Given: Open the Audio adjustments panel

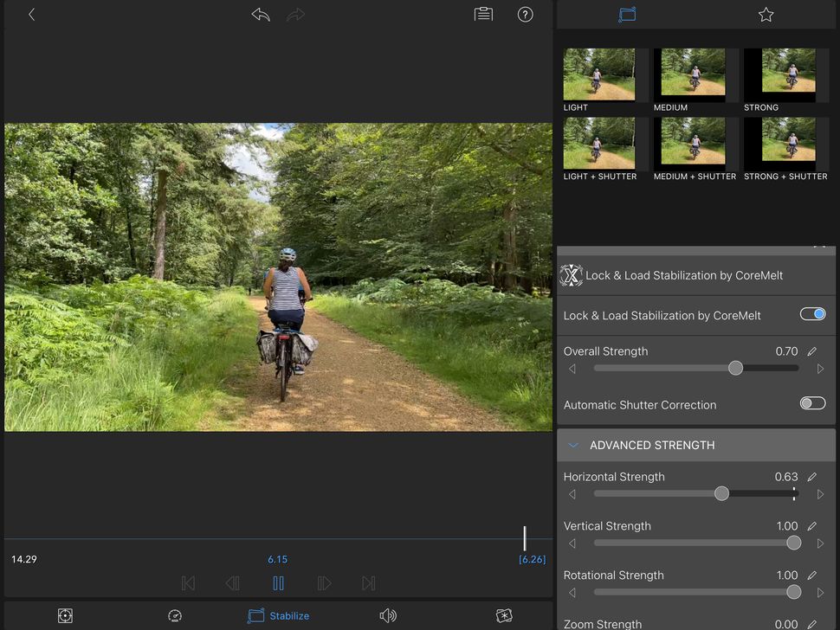Looking at the screenshot, I should pos(388,615).
